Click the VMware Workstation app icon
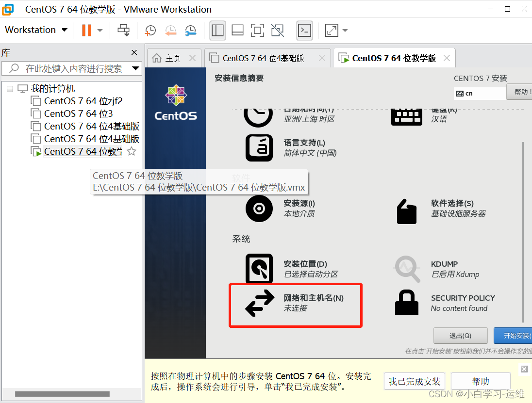This screenshot has height=403, width=532. click(8, 9)
